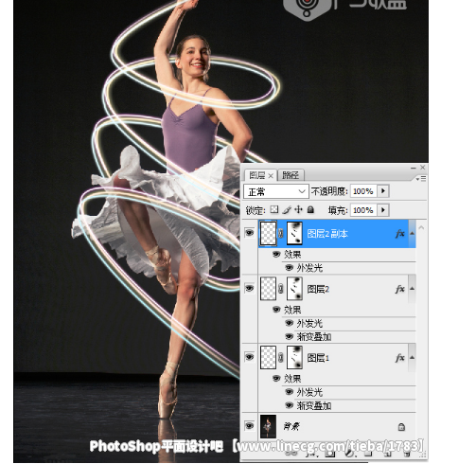Click fx icon on 图层2 副本 layer
This screenshot has width=476, height=464.
[400, 234]
